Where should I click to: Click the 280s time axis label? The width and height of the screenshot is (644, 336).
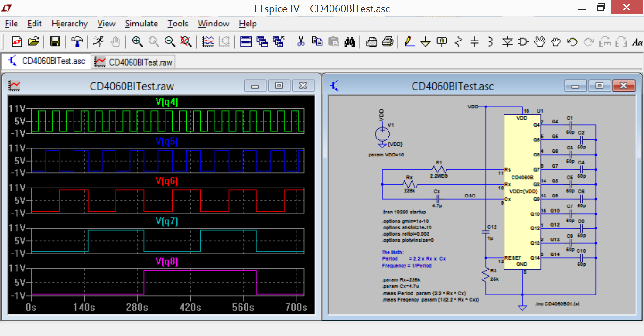138,308
